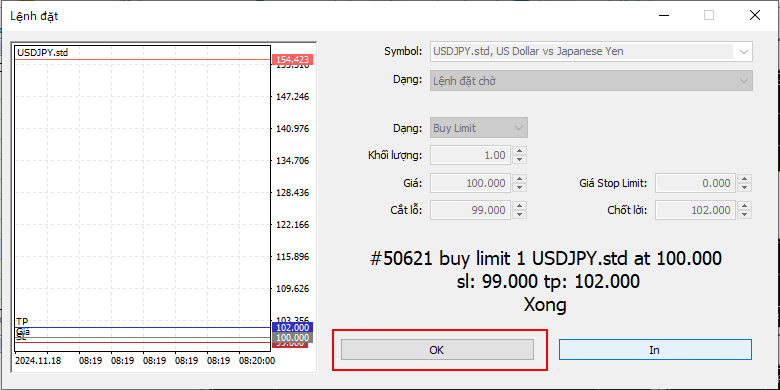Click the In (print) button
The image size is (780, 390).
point(655,350)
